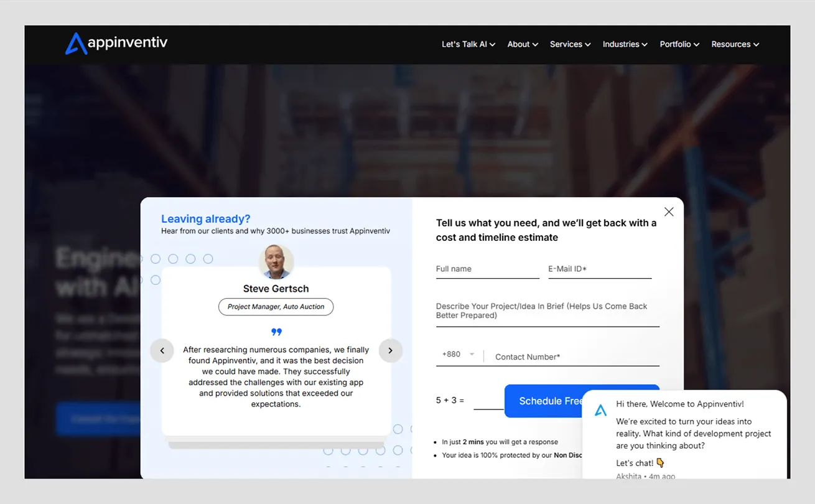Screen dimensions: 815x504
Task: Open the Resources menu
Action: (735, 44)
